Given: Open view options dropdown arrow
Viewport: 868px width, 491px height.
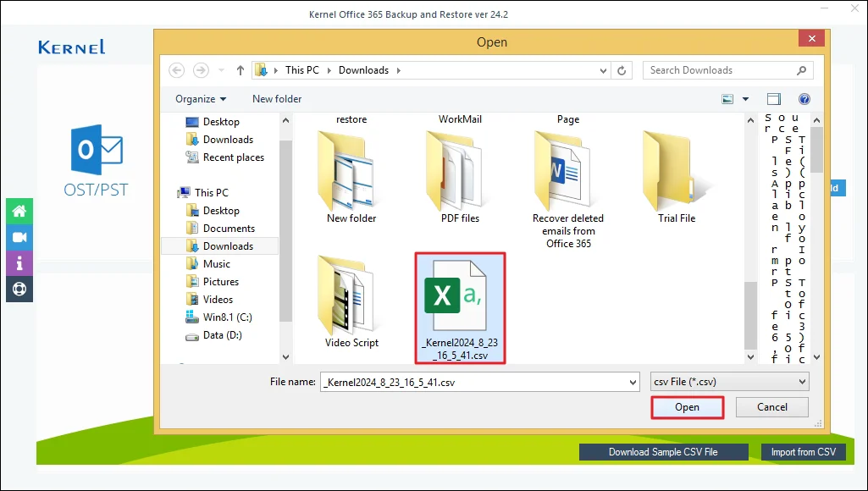Looking at the screenshot, I should pos(745,99).
